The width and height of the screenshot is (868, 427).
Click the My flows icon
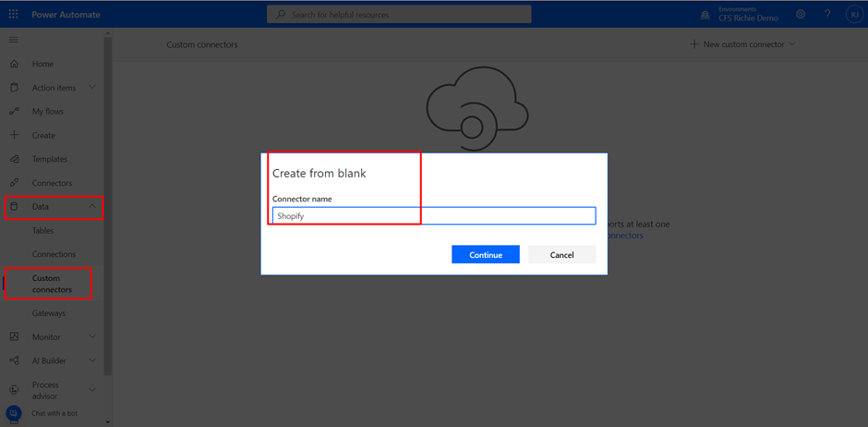15,111
